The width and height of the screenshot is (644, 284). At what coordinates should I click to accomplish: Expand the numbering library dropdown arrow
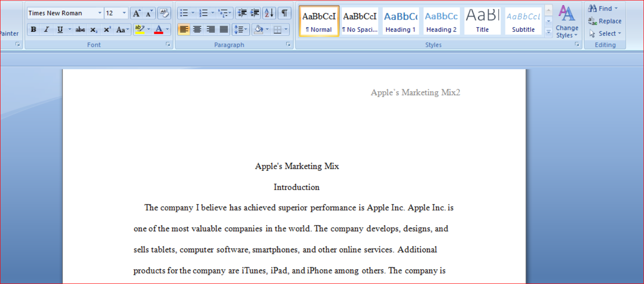(212, 13)
